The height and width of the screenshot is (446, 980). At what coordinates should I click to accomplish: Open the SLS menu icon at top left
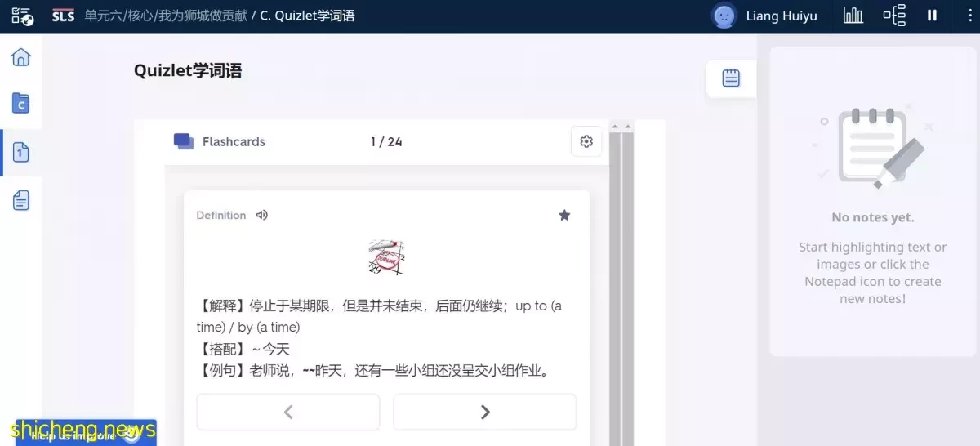[22, 16]
